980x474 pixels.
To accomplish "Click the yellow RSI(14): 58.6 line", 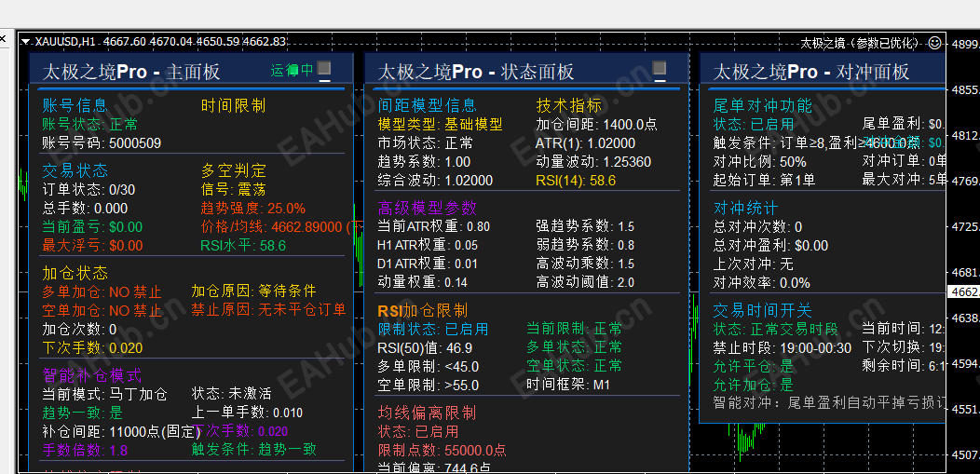I will 576,181.
